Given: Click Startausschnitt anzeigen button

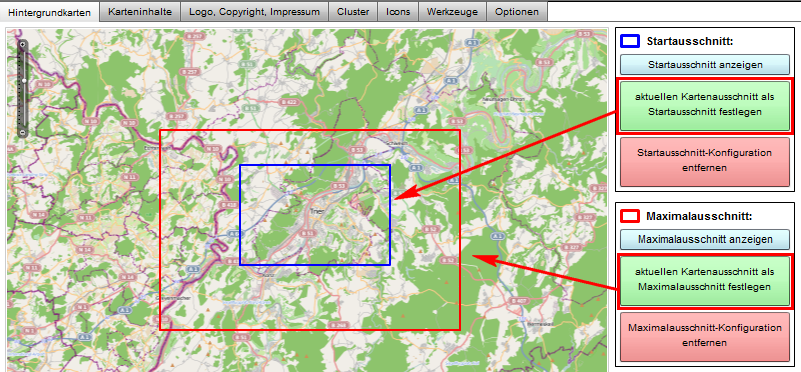Looking at the screenshot, I should point(705,65).
